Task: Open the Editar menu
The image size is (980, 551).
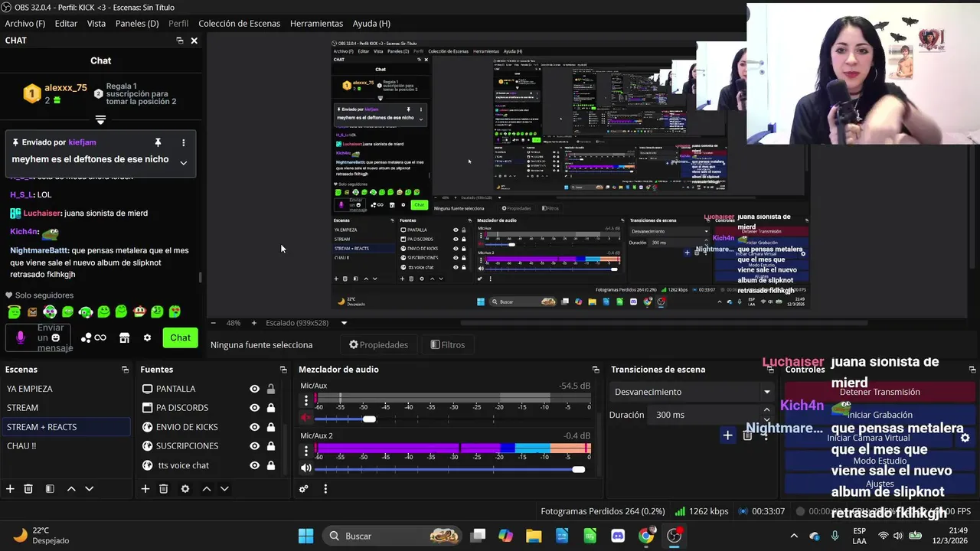Action: pyautogui.click(x=66, y=24)
